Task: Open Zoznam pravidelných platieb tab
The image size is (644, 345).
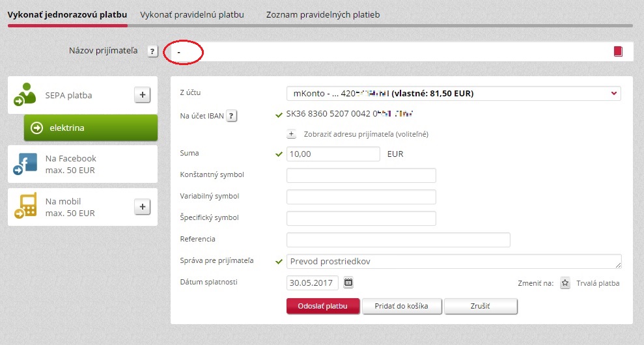Action: click(x=323, y=15)
